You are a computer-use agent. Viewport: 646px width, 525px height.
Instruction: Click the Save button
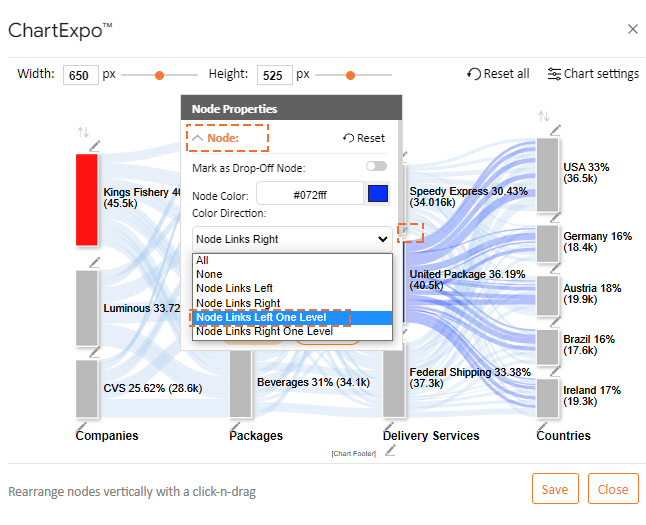(555, 489)
